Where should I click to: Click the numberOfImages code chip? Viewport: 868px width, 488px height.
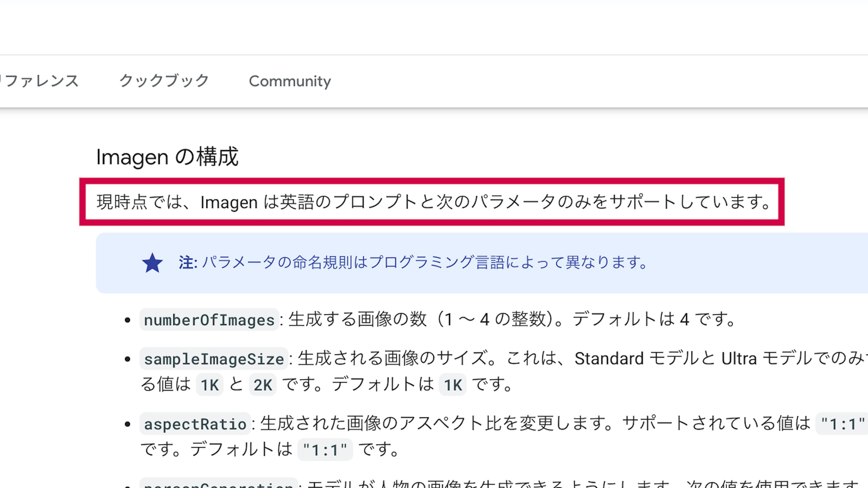click(x=209, y=320)
